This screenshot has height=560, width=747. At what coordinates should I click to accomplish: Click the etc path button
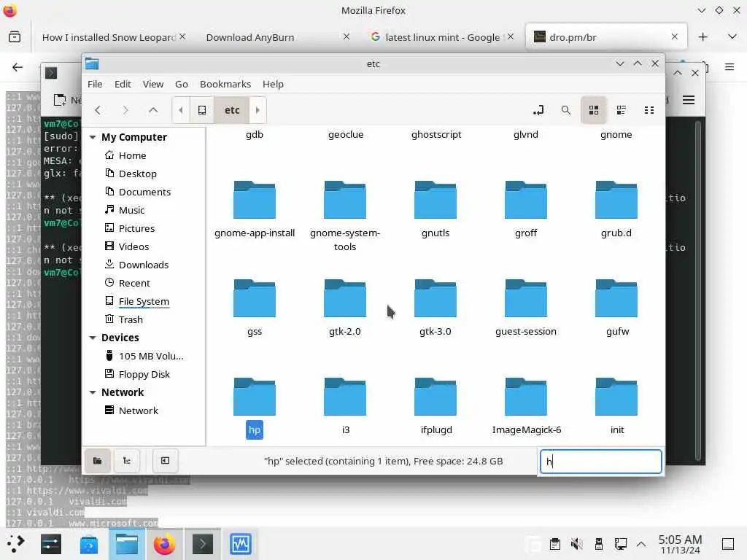tap(232, 110)
